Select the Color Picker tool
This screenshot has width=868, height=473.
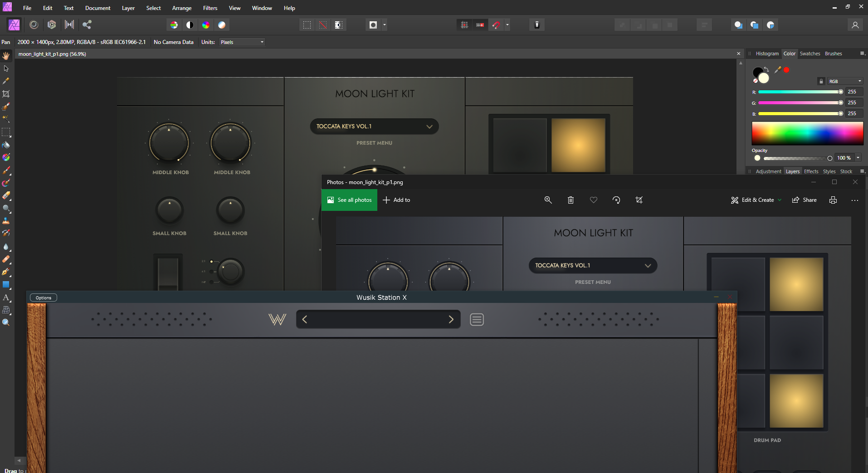pos(6,81)
